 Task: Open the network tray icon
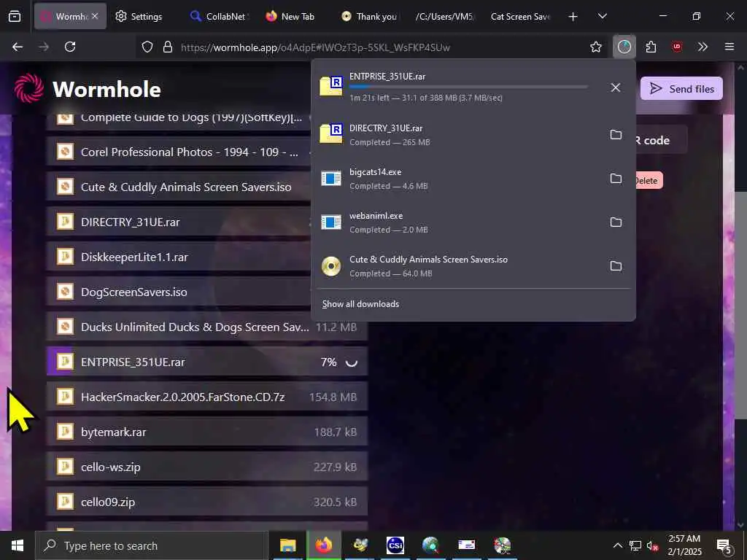[x=635, y=545]
